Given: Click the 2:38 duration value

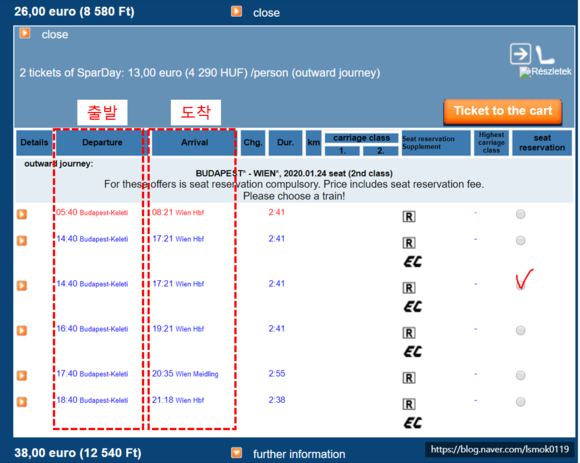Looking at the screenshot, I should [277, 400].
